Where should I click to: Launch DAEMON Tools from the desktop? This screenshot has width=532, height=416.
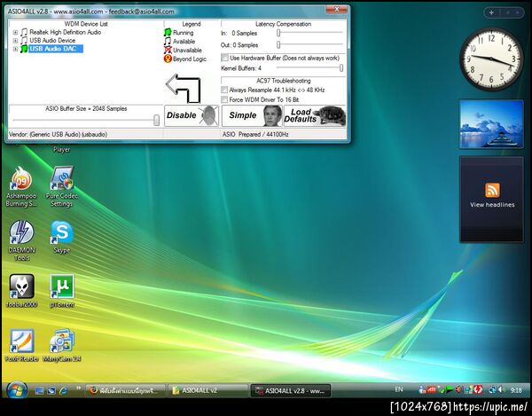[21, 241]
